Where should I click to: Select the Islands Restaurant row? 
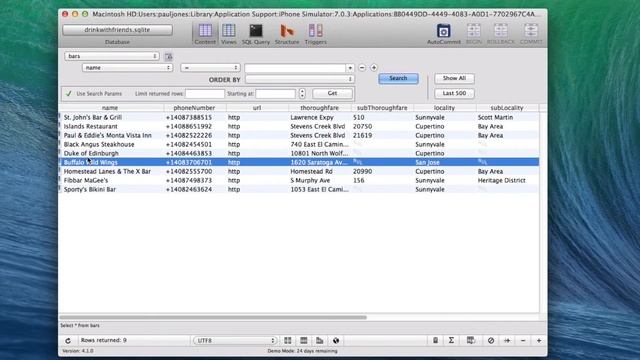click(299, 127)
